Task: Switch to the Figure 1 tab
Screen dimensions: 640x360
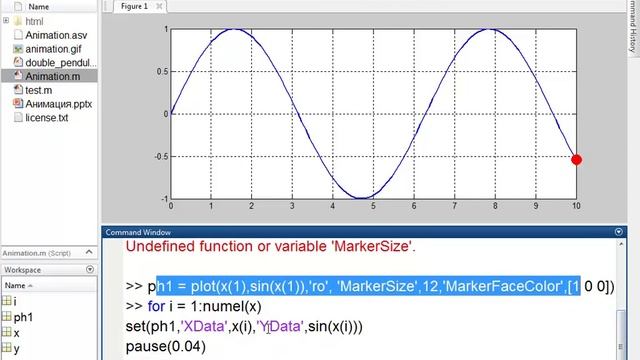Action: point(134,6)
